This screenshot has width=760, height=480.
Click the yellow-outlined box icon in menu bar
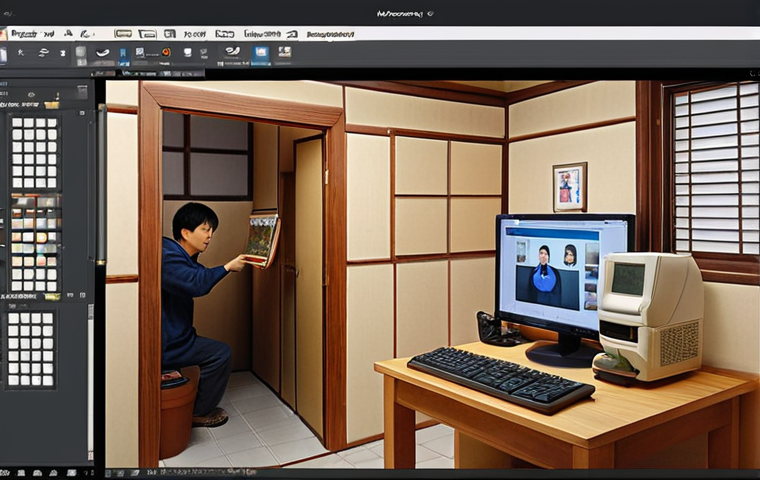(x=123, y=33)
